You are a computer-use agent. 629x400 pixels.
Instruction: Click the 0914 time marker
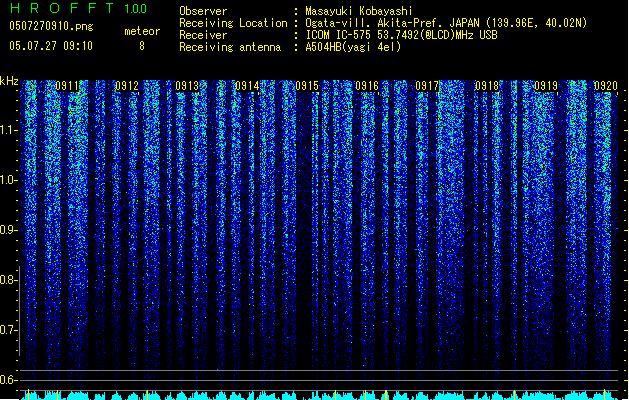247,86
